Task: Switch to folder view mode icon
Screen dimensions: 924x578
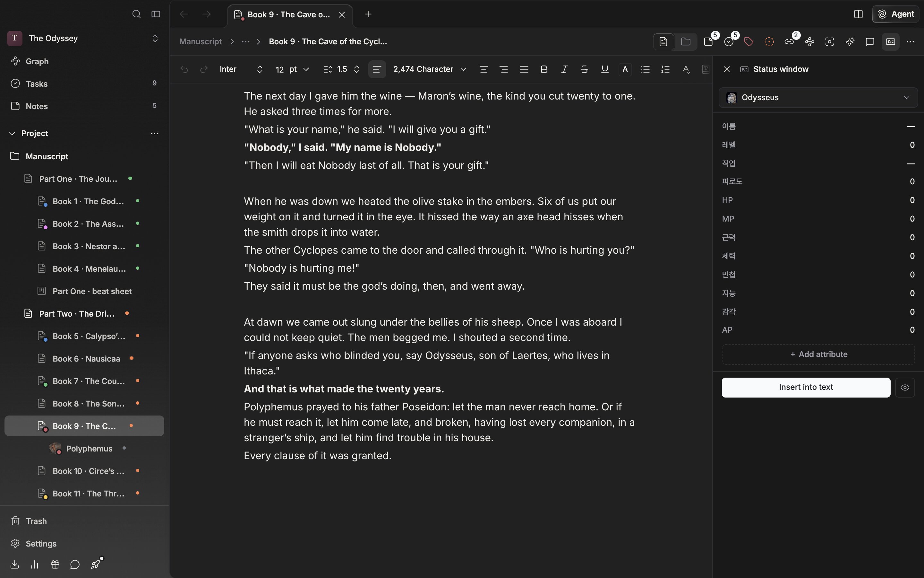Action: pos(686,42)
